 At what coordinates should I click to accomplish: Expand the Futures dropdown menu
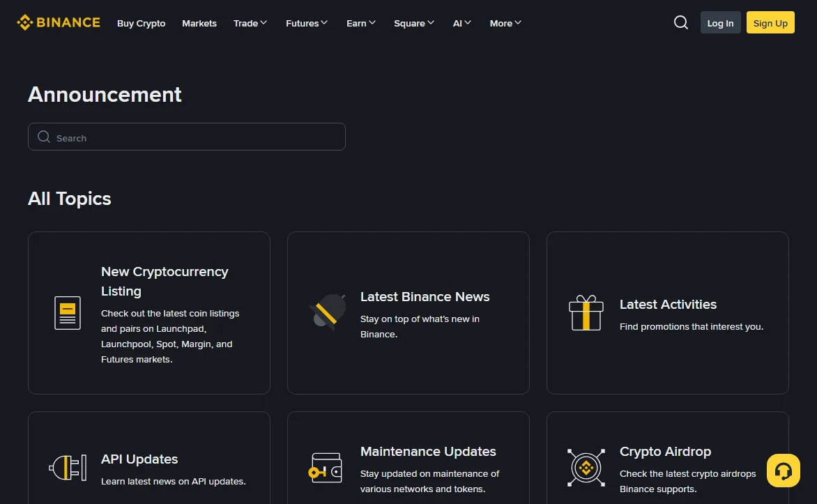[x=307, y=23]
